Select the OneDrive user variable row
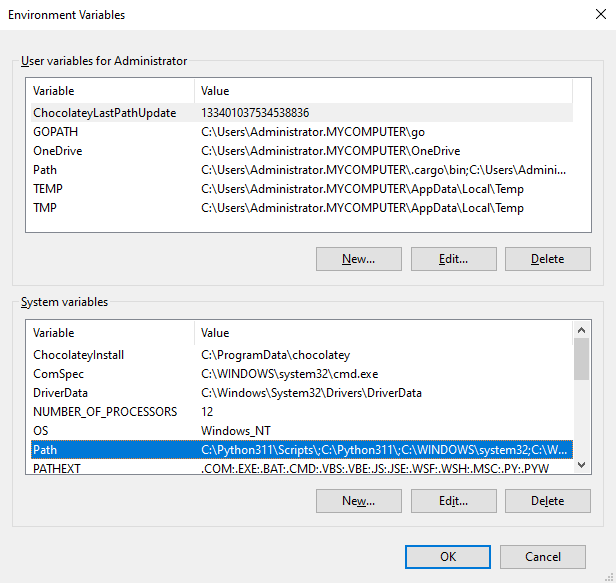Screen dimensions: 616x583 [58, 151]
